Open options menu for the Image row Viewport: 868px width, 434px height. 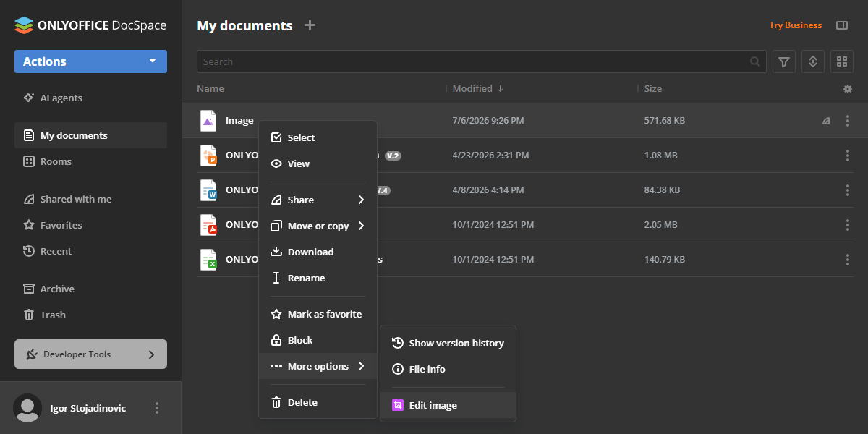(x=848, y=121)
